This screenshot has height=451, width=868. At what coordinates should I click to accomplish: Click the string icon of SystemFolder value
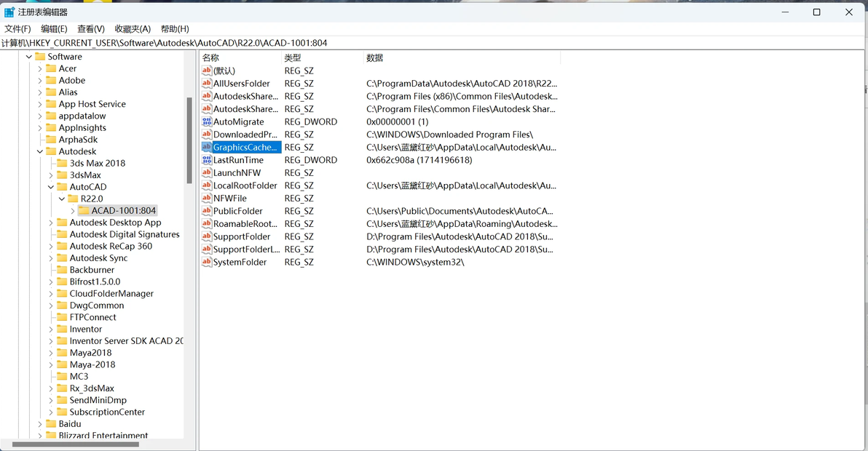click(207, 262)
